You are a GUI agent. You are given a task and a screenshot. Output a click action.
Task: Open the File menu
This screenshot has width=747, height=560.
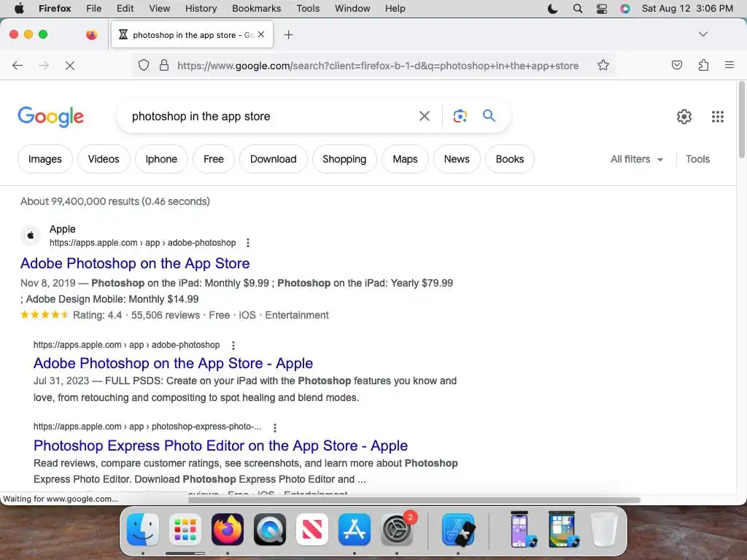pos(93,9)
